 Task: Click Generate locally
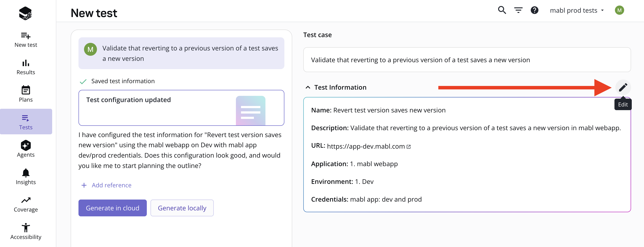[182, 208]
